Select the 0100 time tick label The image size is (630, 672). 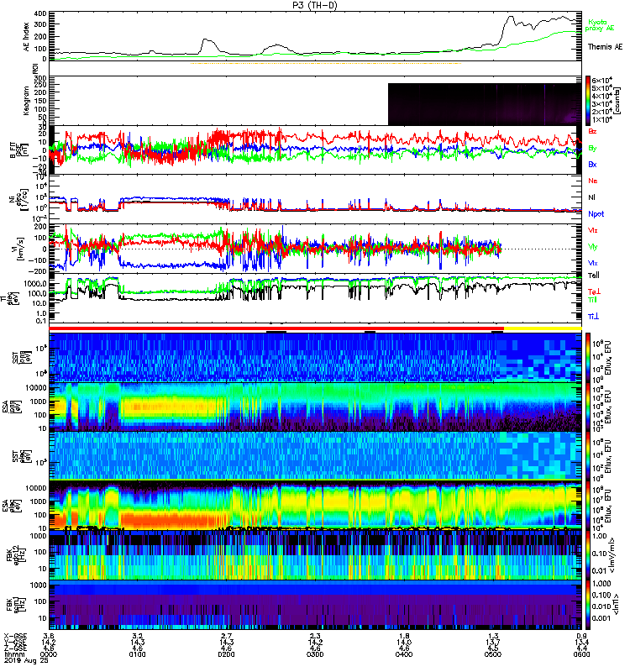click(x=137, y=654)
